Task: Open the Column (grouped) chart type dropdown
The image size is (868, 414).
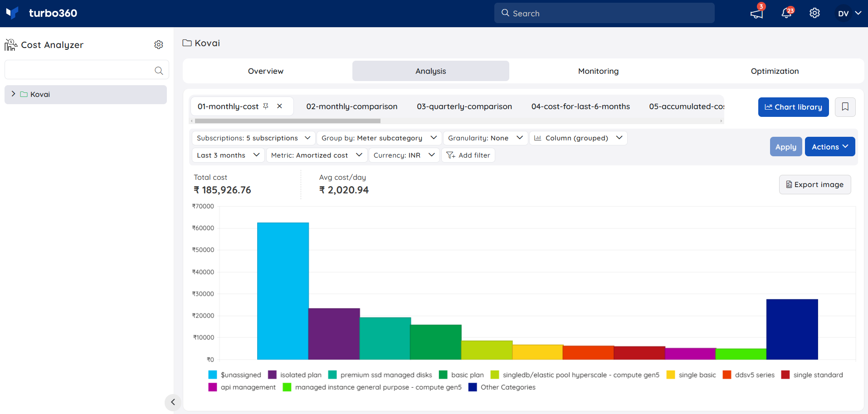Action: (578, 138)
